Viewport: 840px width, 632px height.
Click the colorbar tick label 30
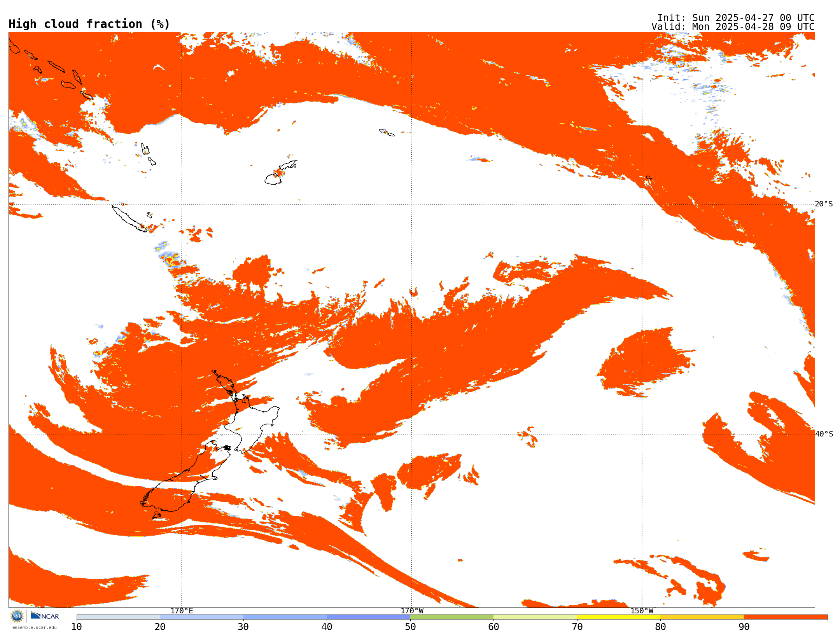pos(243,627)
